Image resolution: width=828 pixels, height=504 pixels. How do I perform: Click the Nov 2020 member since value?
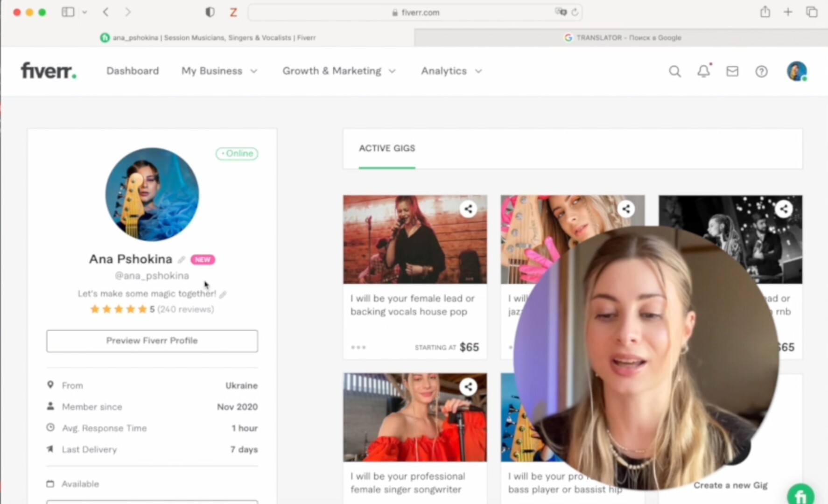pyautogui.click(x=237, y=407)
